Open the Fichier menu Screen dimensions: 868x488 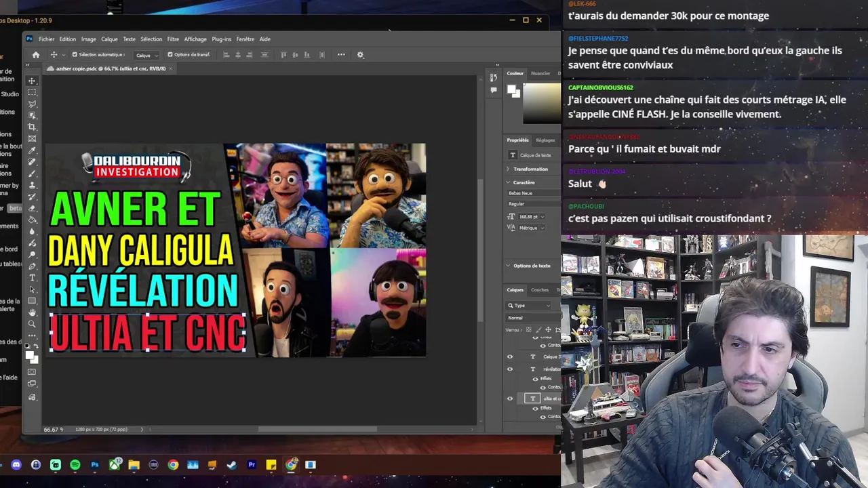pyautogui.click(x=47, y=39)
